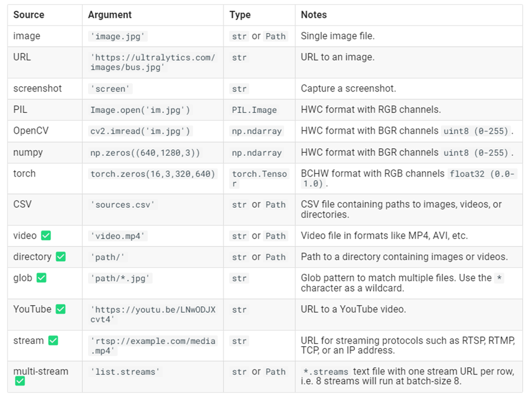Select the torch.zeros(16,3,320,640) code
The width and height of the screenshot is (532, 400).
tap(153, 174)
